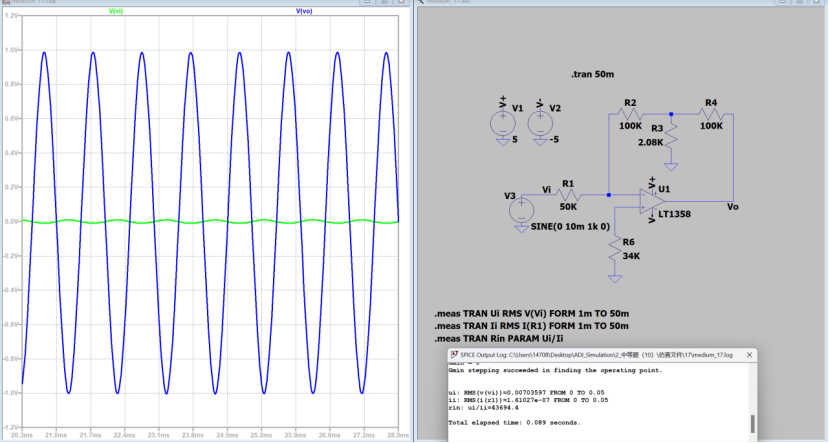Viewport: 829px width, 443px height.
Task: Click the 5 value below V1
Action: (515, 140)
